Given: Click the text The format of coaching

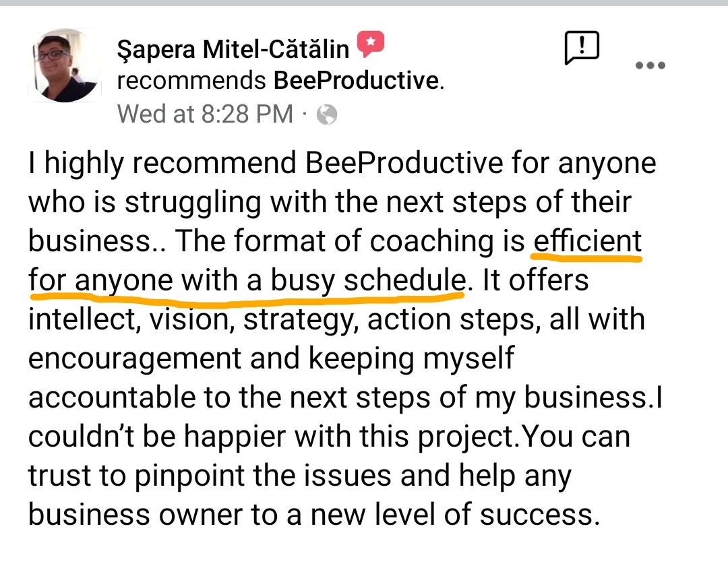Looking at the screenshot, I should click(334, 241).
